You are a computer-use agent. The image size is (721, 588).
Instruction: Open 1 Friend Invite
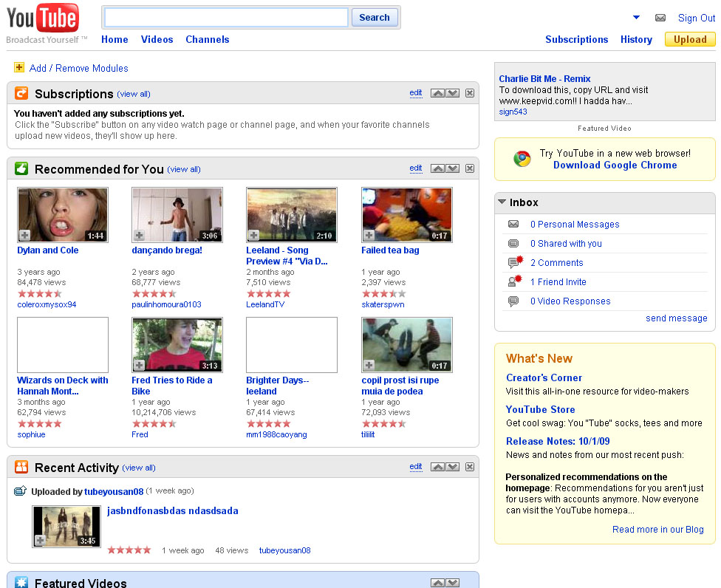[558, 282]
